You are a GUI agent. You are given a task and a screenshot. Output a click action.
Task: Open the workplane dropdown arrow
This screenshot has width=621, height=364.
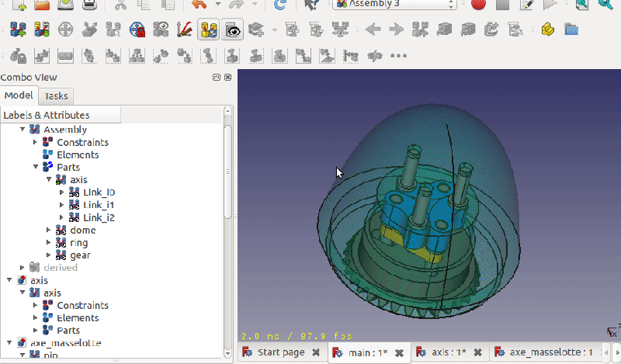click(x=275, y=29)
